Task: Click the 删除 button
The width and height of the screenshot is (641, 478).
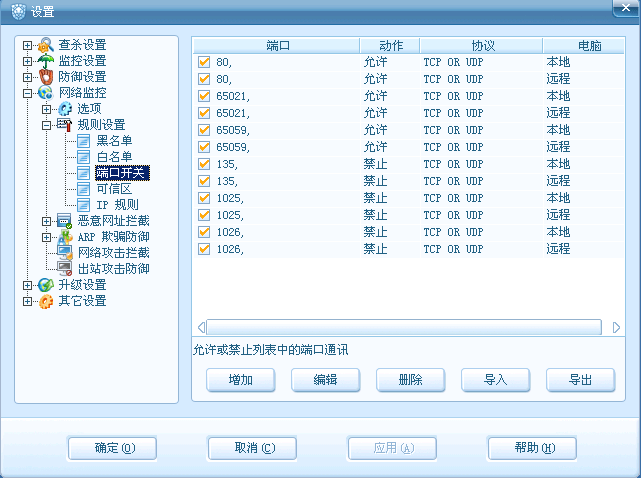Action: click(410, 380)
